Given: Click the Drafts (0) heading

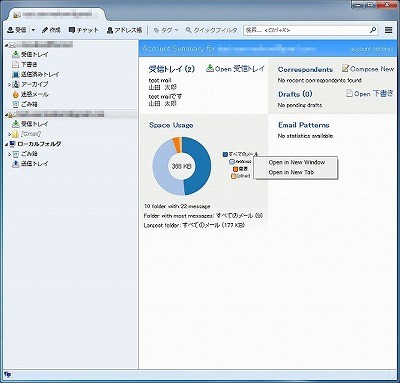Looking at the screenshot, I should coord(295,94).
